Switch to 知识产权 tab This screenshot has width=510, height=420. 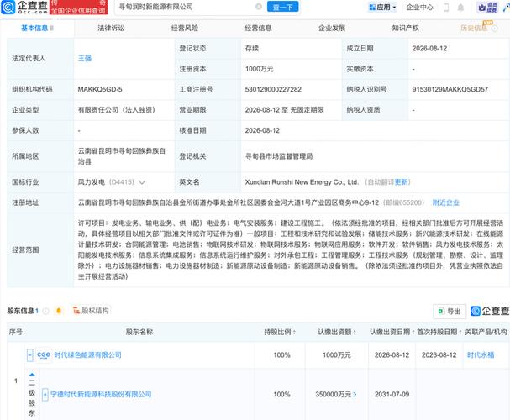405,29
